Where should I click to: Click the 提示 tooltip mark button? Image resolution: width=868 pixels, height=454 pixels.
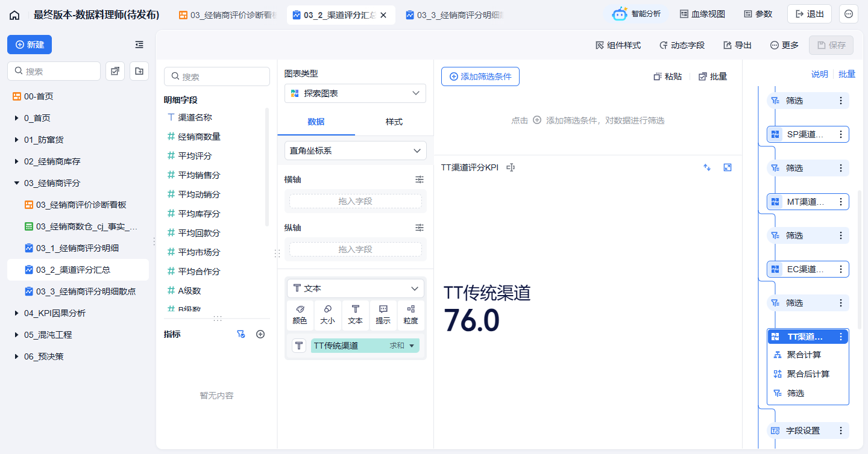pos(383,316)
